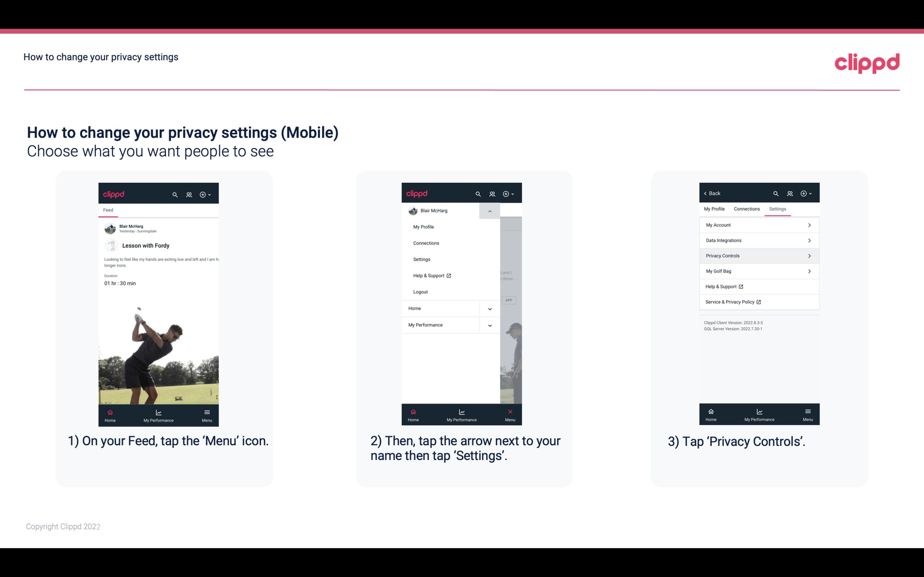The width and height of the screenshot is (924, 577).
Task: Expand the My Performance dropdown in menu
Action: [x=490, y=324]
